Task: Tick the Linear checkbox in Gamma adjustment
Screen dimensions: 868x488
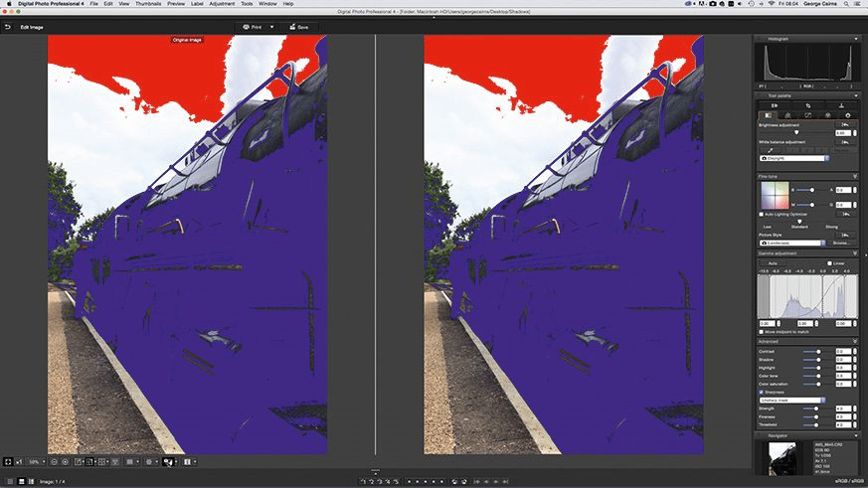Action: [829, 263]
